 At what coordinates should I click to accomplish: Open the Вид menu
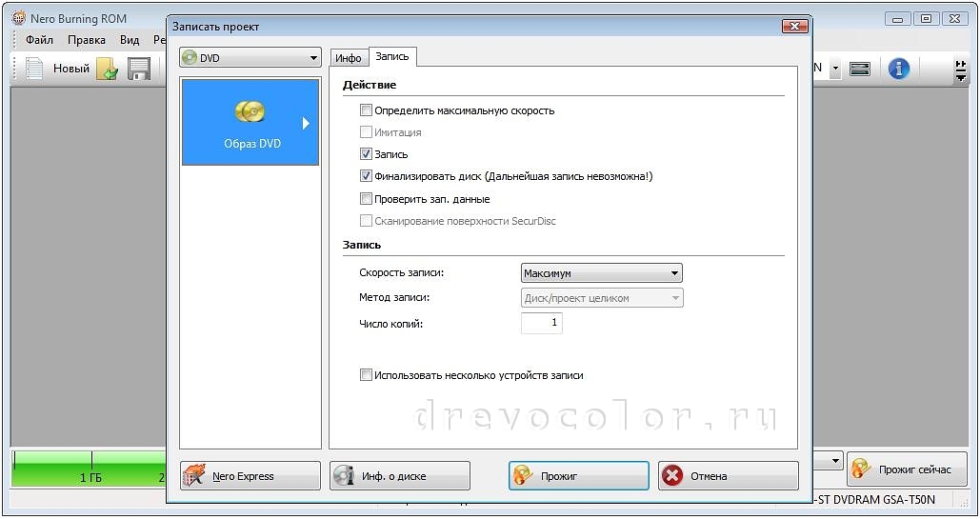pos(130,40)
